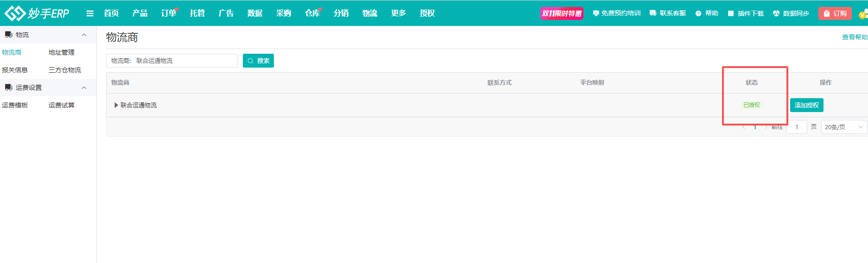868x263 pixels.
Task: Open the 分销 menu
Action: 341,13
